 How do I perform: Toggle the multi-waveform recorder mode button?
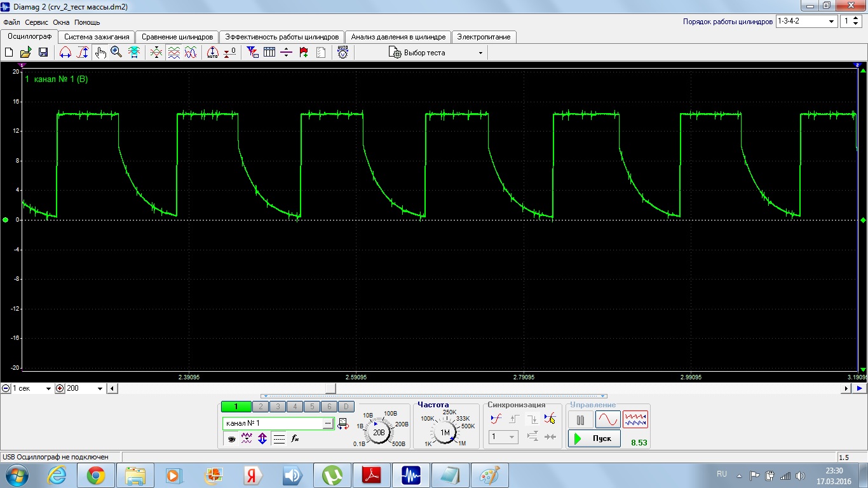pos(635,419)
